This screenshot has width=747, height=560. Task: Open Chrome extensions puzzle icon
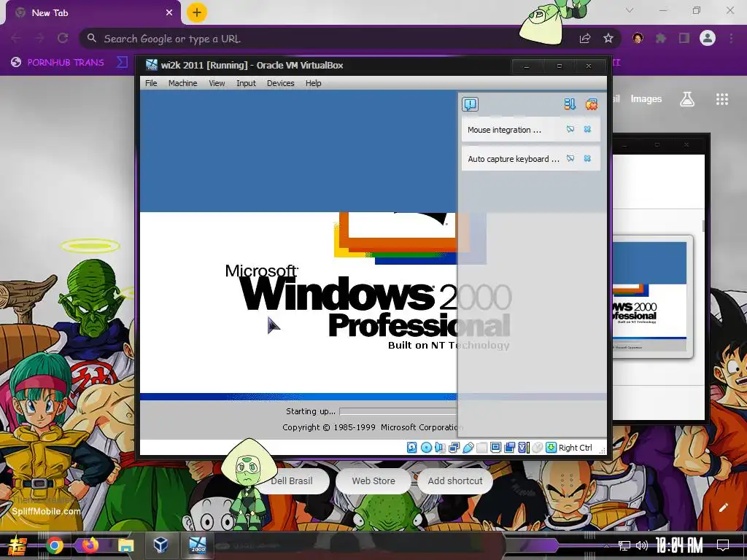661,38
